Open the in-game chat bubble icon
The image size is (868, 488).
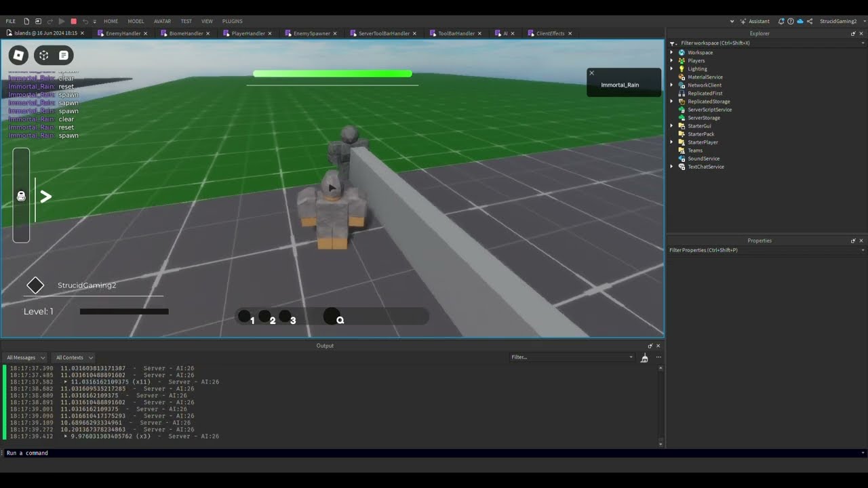(x=63, y=55)
